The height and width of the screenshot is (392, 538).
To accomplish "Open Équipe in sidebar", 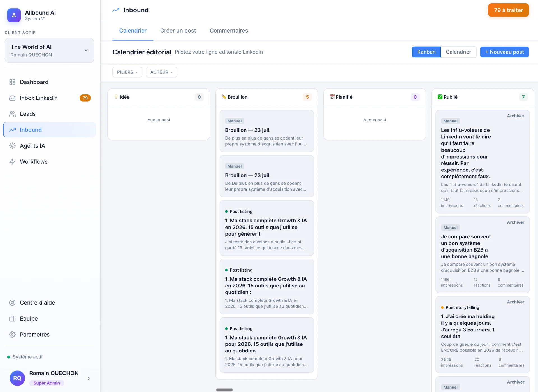I will pos(49,319).
